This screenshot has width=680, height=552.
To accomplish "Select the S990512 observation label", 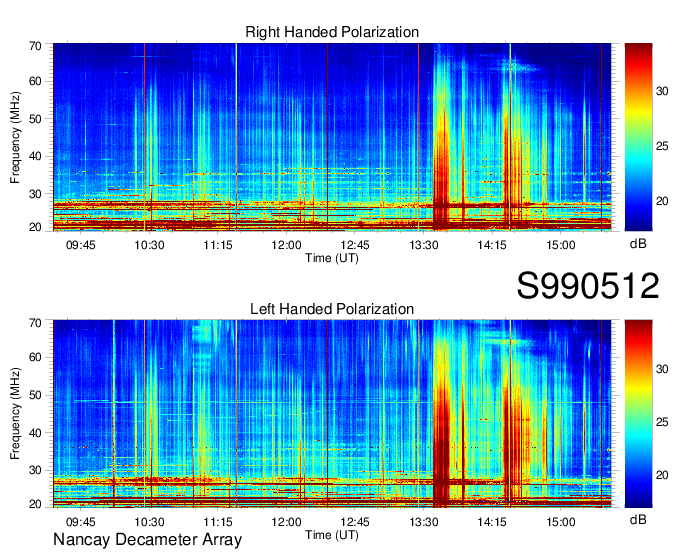I will click(588, 286).
